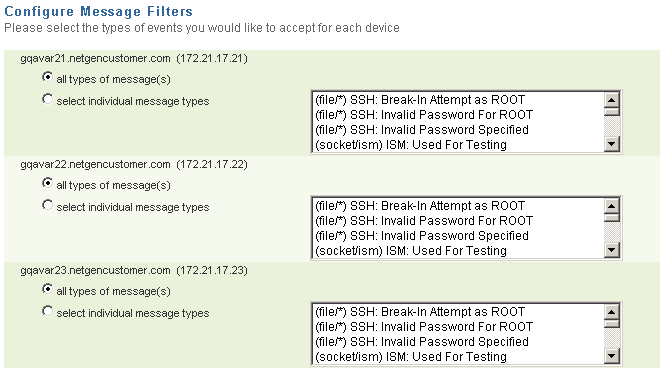
Task: Pick 'ISM: Used For Testing' for gqavar21
Action: (458, 145)
